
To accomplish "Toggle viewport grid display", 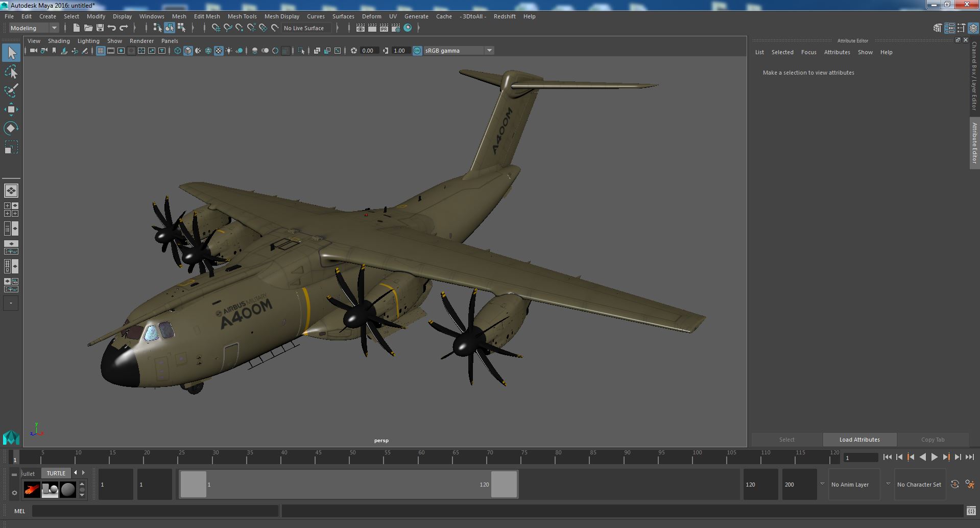I will (101, 51).
